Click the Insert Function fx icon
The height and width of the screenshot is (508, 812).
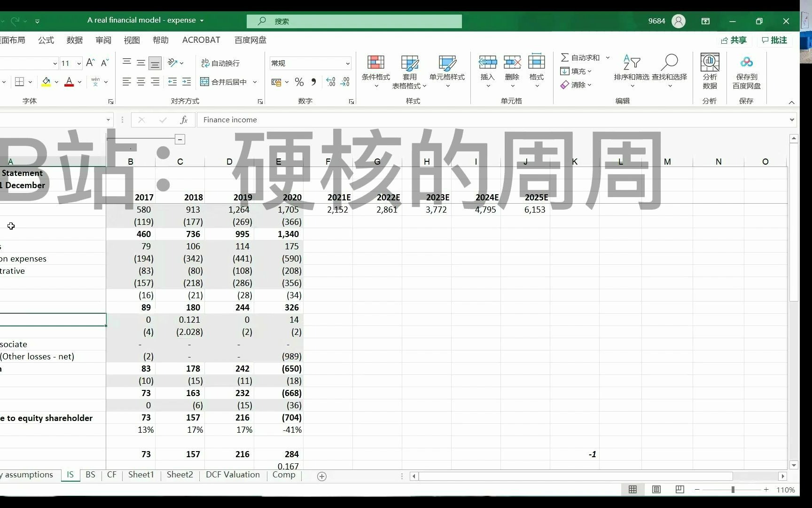[x=184, y=120]
